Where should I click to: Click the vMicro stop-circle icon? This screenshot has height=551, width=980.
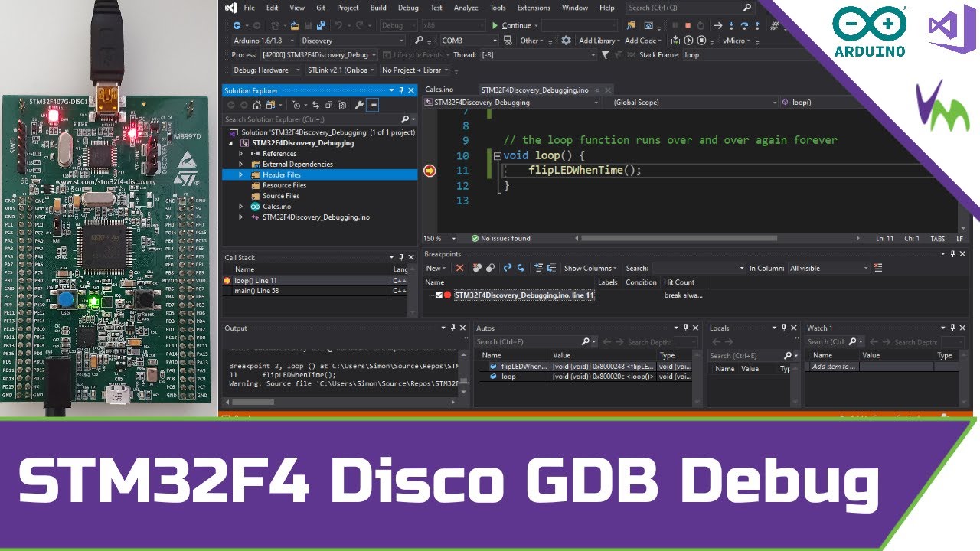702,41
